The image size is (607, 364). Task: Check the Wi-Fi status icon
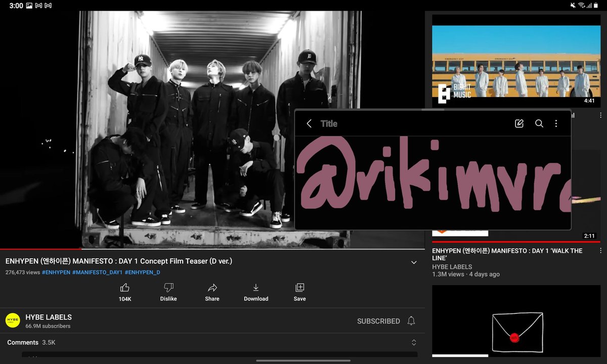click(x=581, y=5)
